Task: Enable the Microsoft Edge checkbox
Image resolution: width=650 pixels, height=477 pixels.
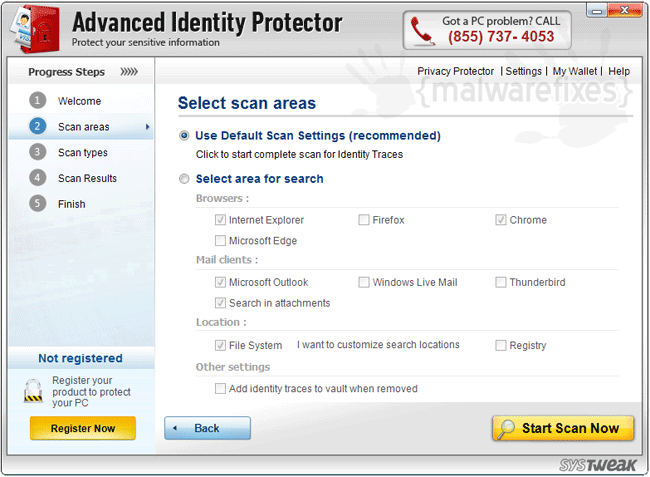Action: [220, 240]
